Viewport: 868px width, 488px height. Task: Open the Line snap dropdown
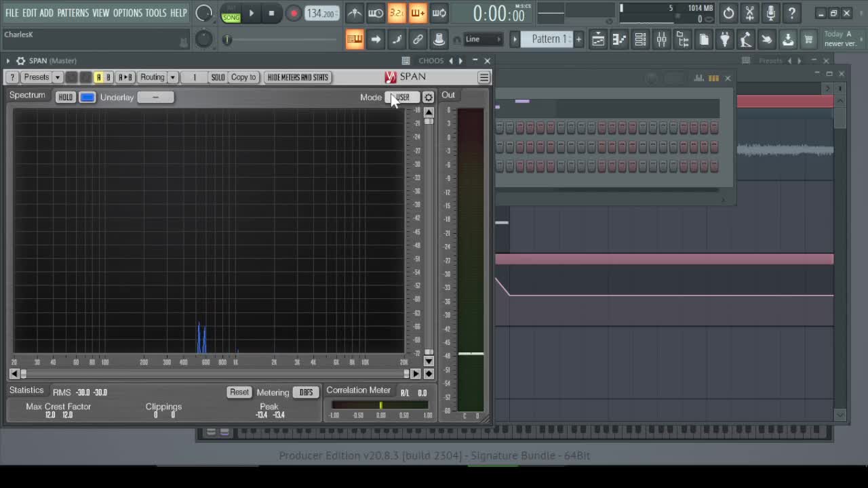[x=483, y=39]
